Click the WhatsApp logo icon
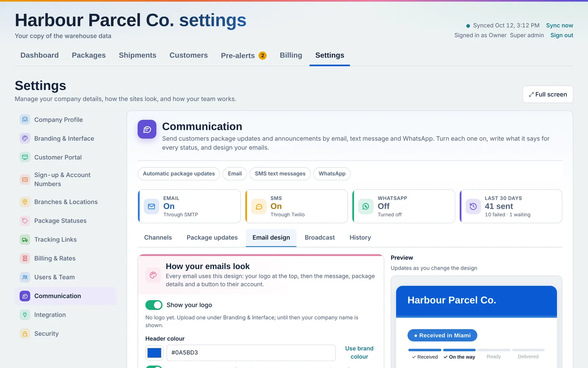 366,206
